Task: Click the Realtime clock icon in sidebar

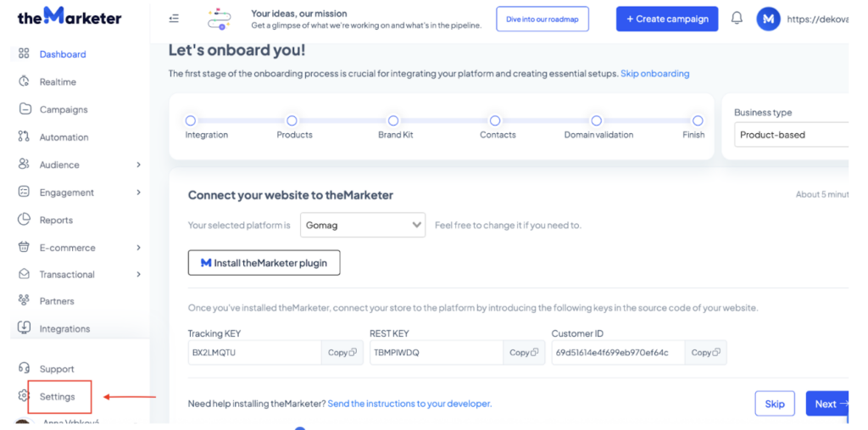Action: point(24,81)
